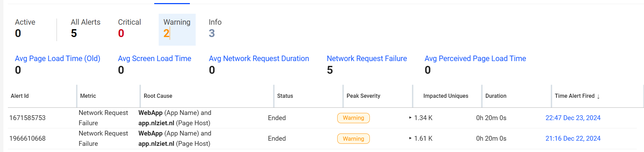This screenshot has width=644, height=152.
Task: Show the Info alerts count tile
Action: point(215,28)
